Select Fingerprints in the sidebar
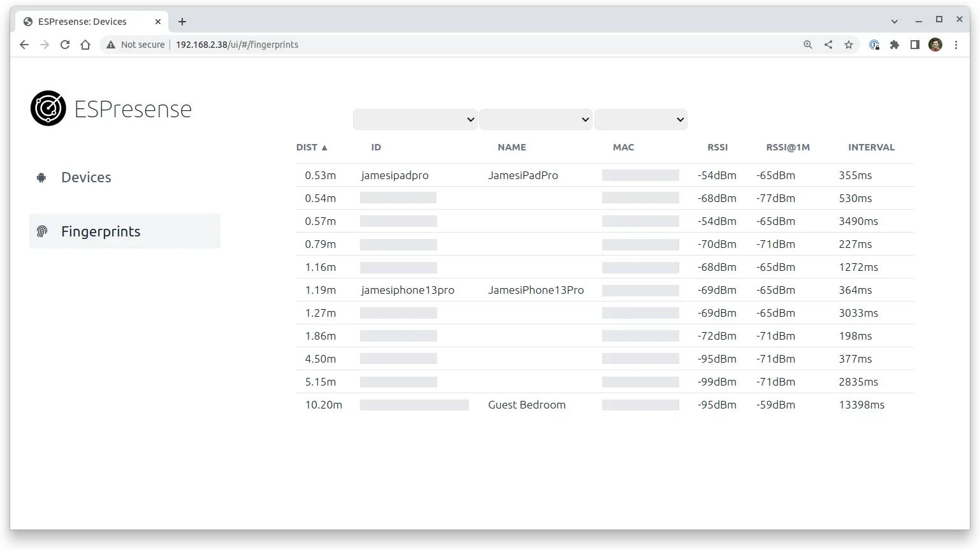The image size is (980, 550). coord(125,231)
